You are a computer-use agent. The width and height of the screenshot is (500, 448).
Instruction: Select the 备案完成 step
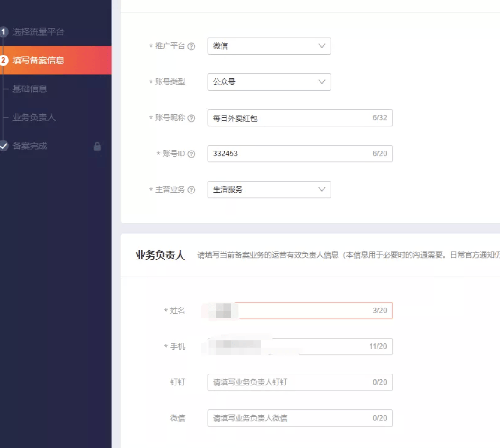(30, 146)
